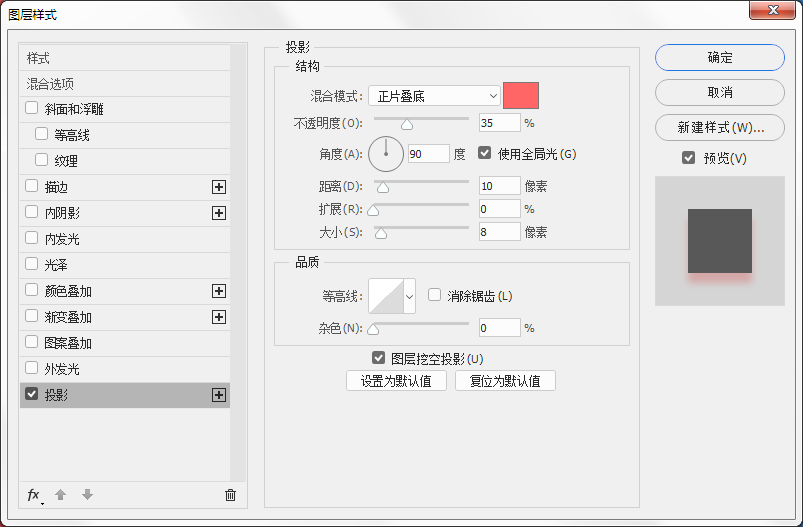803x527 pixels.
Task: Click the 不透明度 value field
Action: pos(500,123)
